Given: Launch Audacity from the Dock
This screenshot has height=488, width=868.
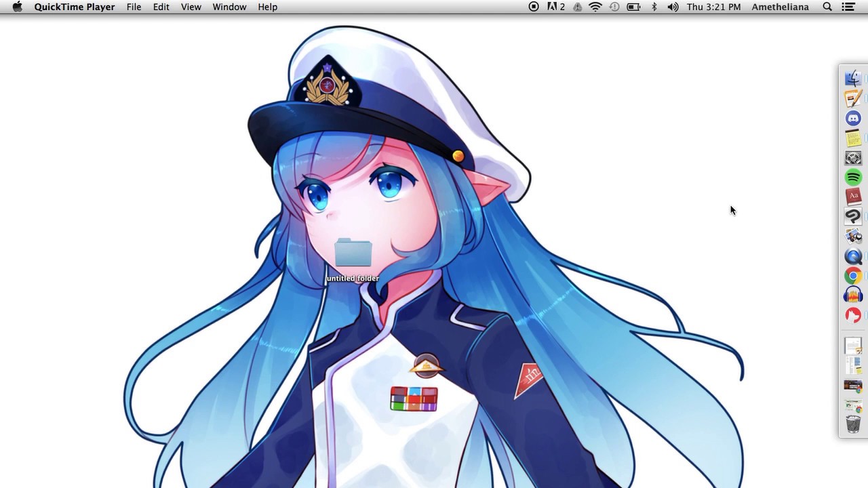Looking at the screenshot, I should [x=853, y=295].
